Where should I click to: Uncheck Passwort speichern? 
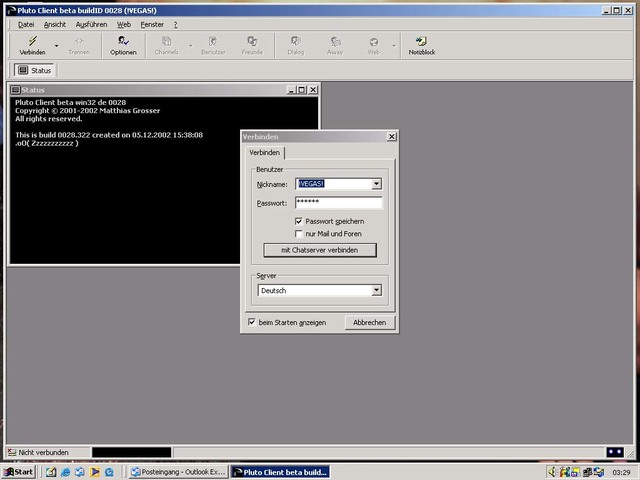pyautogui.click(x=299, y=221)
